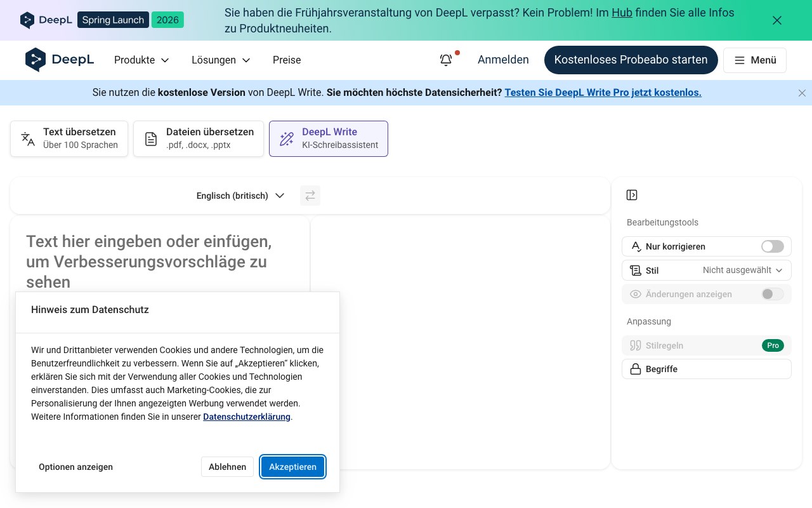Toggle the Änderungen anzeigen switch
Image resolution: width=812 pixels, height=508 pixels.
[773, 294]
